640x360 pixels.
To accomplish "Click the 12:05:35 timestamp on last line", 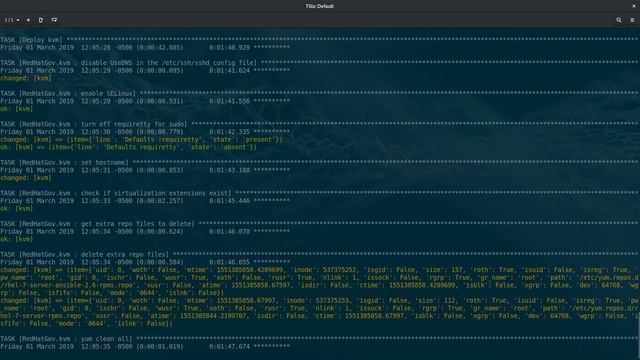I will pos(96,347).
